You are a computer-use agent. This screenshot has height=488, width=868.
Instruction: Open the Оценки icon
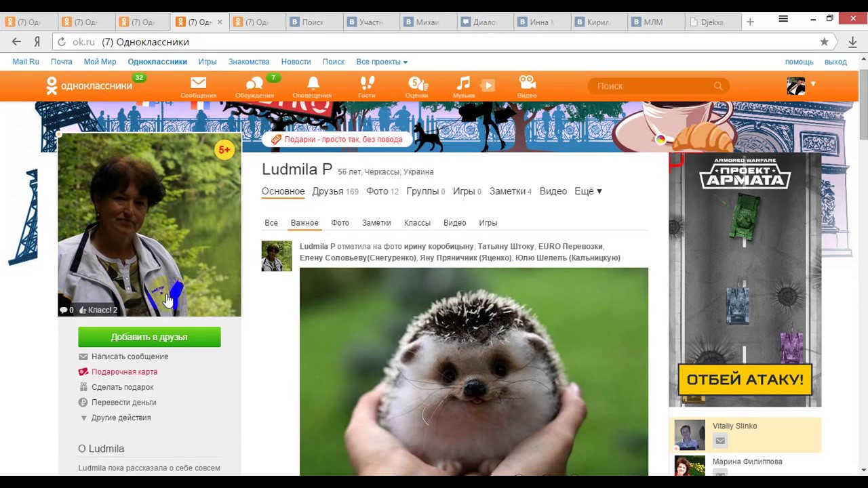(417, 83)
